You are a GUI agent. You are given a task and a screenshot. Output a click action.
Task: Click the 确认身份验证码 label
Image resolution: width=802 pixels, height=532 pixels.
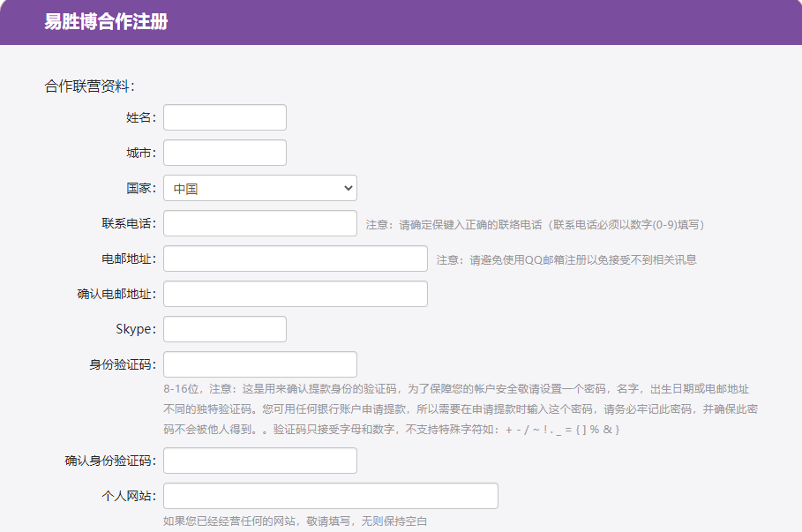pyautogui.click(x=110, y=461)
